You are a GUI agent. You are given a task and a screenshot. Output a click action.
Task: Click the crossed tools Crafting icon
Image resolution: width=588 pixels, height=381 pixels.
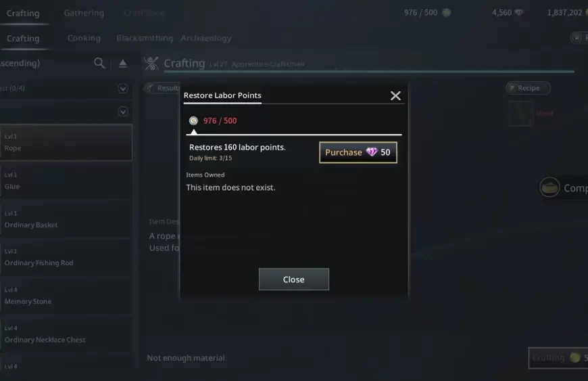(x=151, y=64)
